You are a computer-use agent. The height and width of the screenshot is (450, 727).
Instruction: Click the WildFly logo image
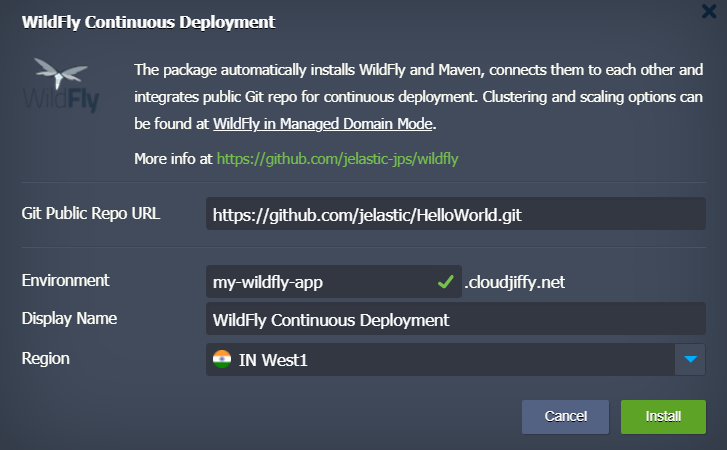pos(65,86)
